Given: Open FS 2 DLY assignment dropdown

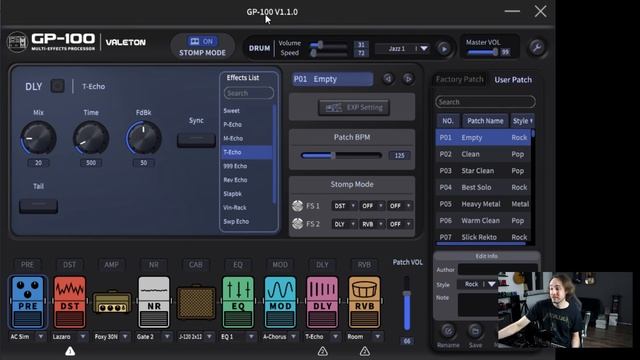Looking at the screenshot, I should click(x=344, y=224).
